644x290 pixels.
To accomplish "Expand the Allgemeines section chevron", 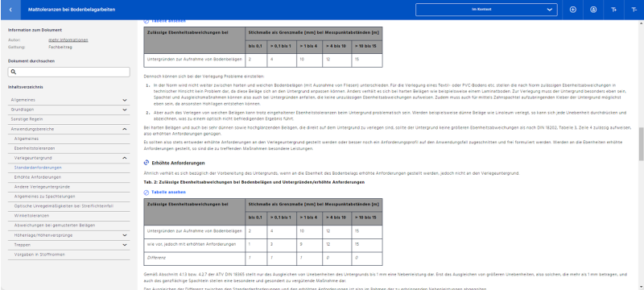I will pyautogui.click(x=125, y=100).
